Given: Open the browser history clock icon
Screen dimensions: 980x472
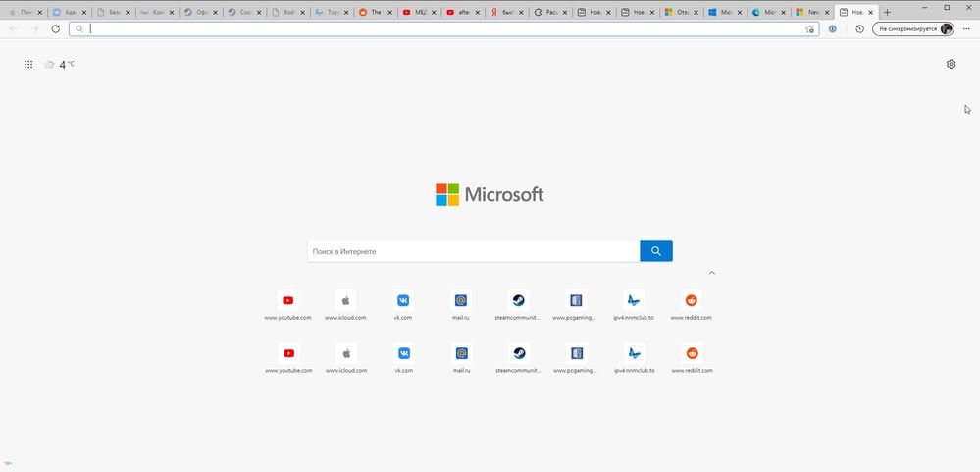Looking at the screenshot, I should (859, 28).
